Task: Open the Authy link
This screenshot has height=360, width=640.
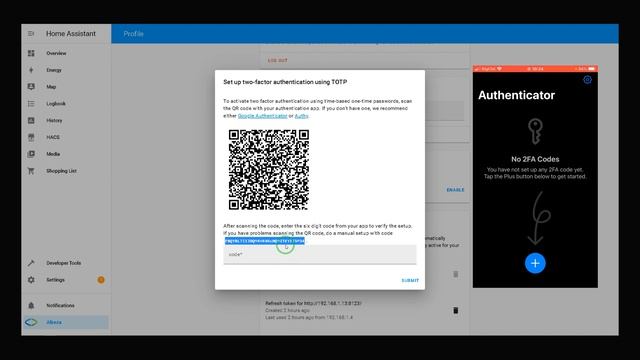Action: (x=302, y=116)
